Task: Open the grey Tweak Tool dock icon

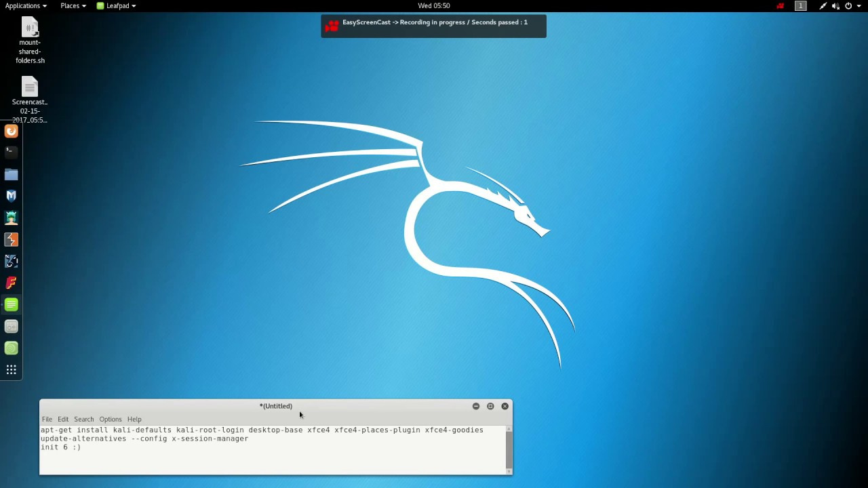Action: pyautogui.click(x=11, y=326)
